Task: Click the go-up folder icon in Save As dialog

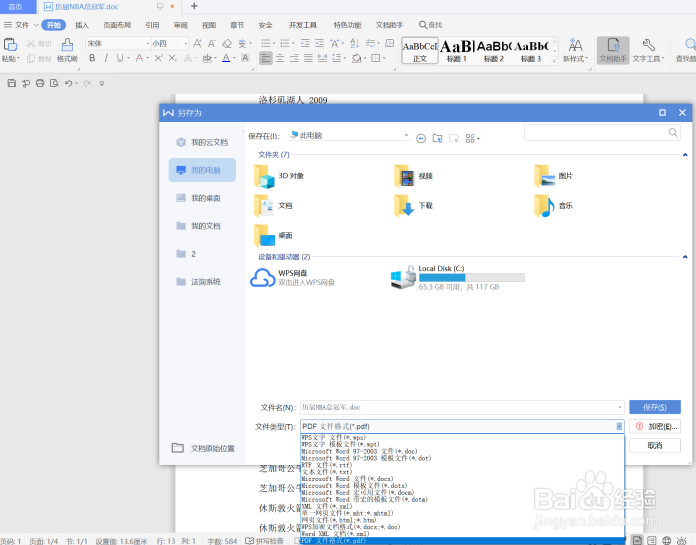Action: [x=437, y=138]
